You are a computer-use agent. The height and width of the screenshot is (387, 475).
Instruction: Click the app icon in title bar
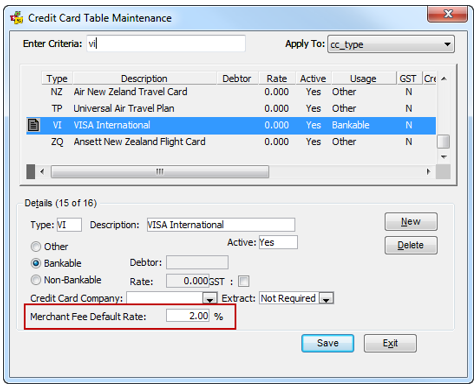tap(17, 17)
